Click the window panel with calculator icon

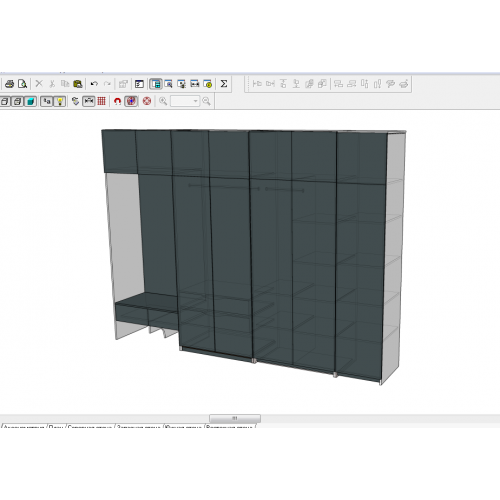pos(156,84)
